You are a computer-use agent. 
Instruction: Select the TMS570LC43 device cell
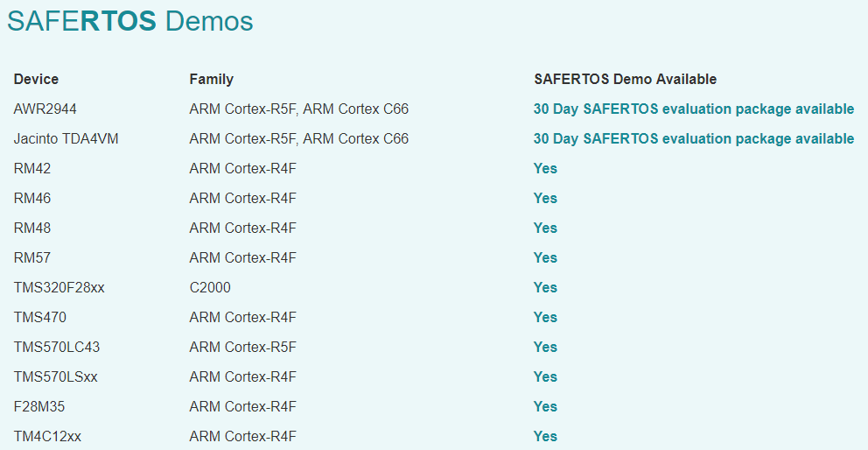(57, 347)
